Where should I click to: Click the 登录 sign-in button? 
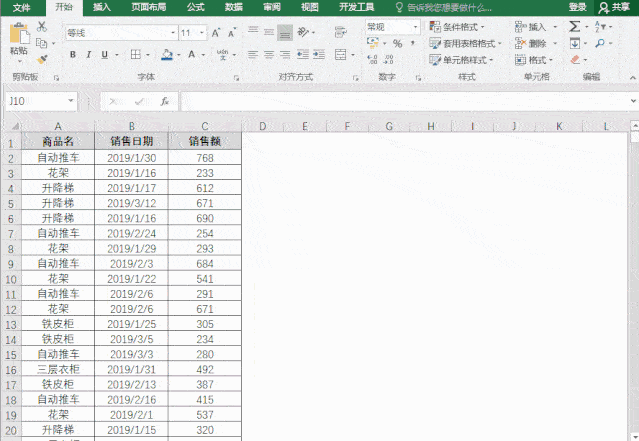coord(577,7)
